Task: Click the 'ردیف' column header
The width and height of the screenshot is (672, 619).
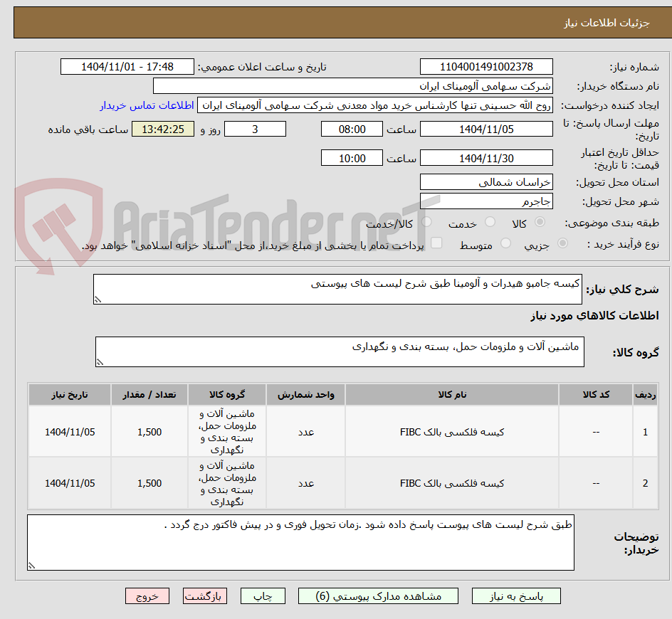Action: click(646, 395)
